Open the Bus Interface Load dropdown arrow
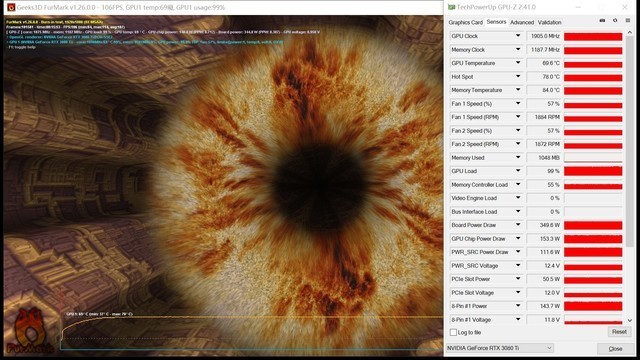Screen dimensions: 640x360 (x=518, y=211)
